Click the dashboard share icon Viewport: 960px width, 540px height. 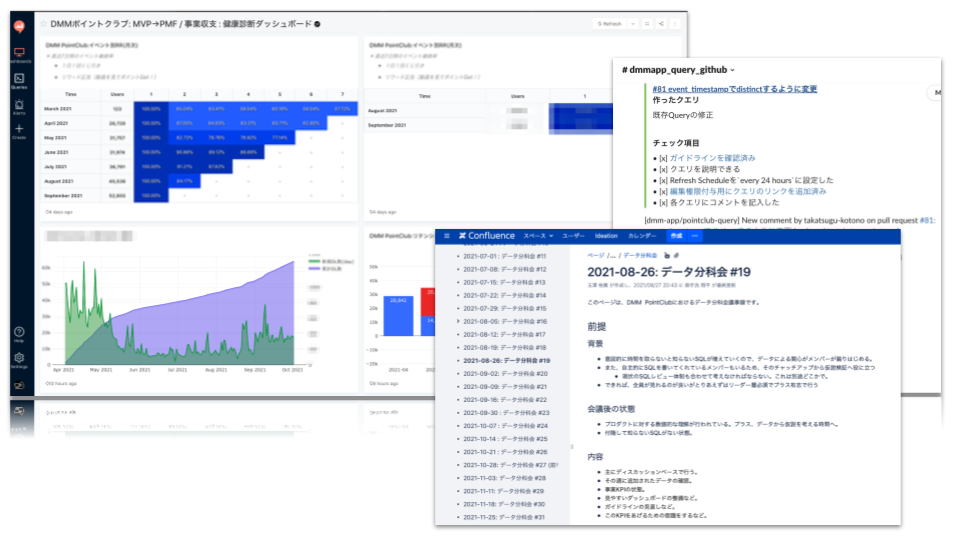pos(661,24)
